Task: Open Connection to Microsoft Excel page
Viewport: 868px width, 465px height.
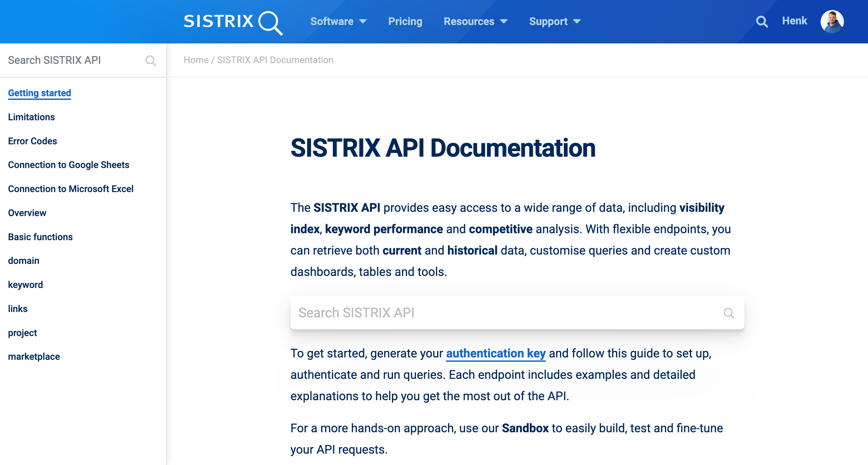Action: coord(71,189)
